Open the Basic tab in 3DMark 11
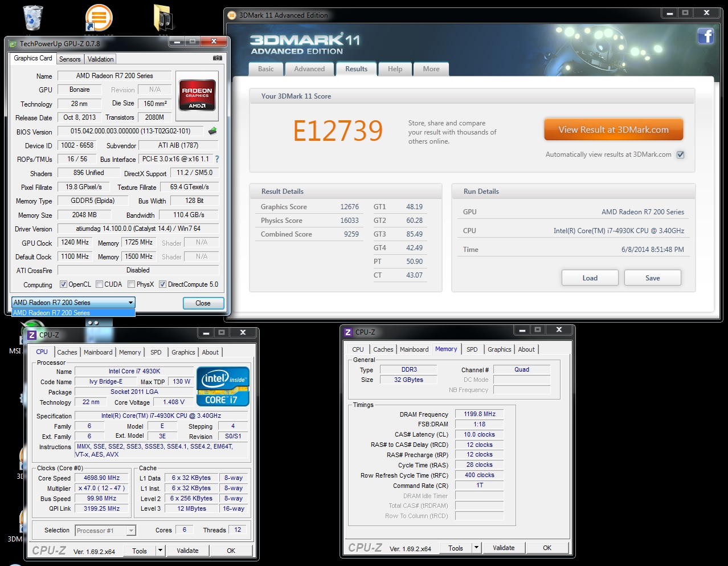This screenshot has width=728, height=566. point(266,69)
